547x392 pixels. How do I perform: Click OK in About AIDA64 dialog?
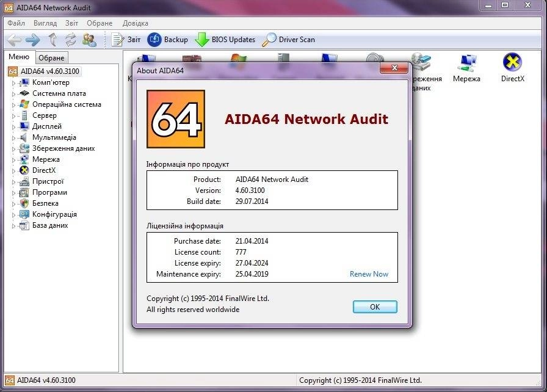coord(375,307)
